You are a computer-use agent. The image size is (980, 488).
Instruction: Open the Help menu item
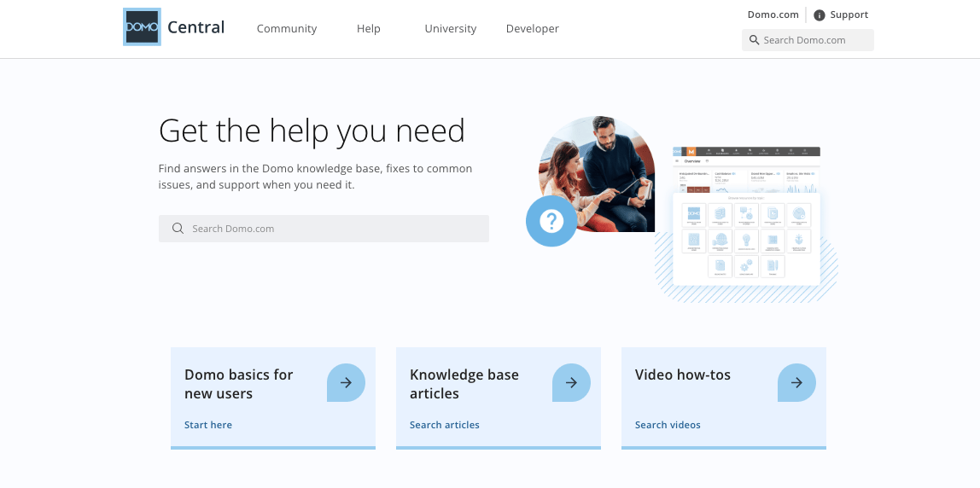point(369,29)
